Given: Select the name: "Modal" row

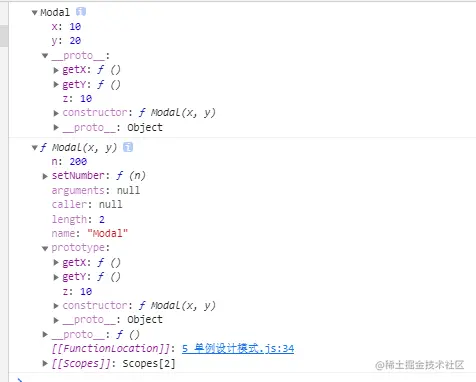Looking at the screenshot, I should [x=90, y=233].
